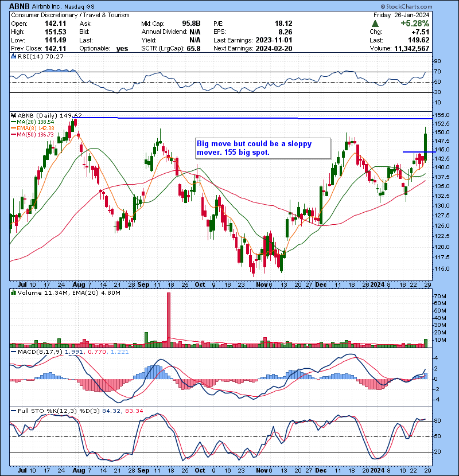Click the RSI(14) 70.27 indicator label
This screenshot has height=476, width=459.
pyautogui.click(x=40, y=56)
